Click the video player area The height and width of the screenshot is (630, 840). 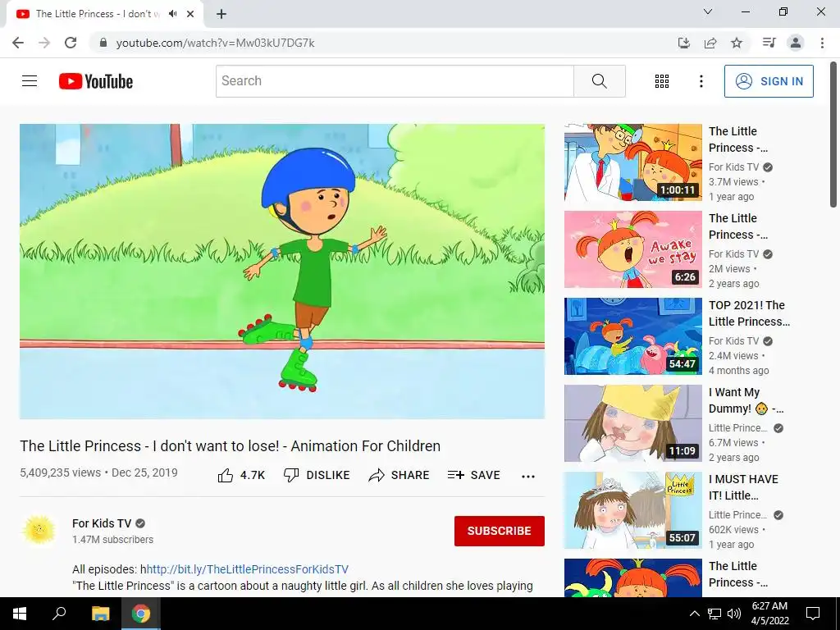(282, 271)
